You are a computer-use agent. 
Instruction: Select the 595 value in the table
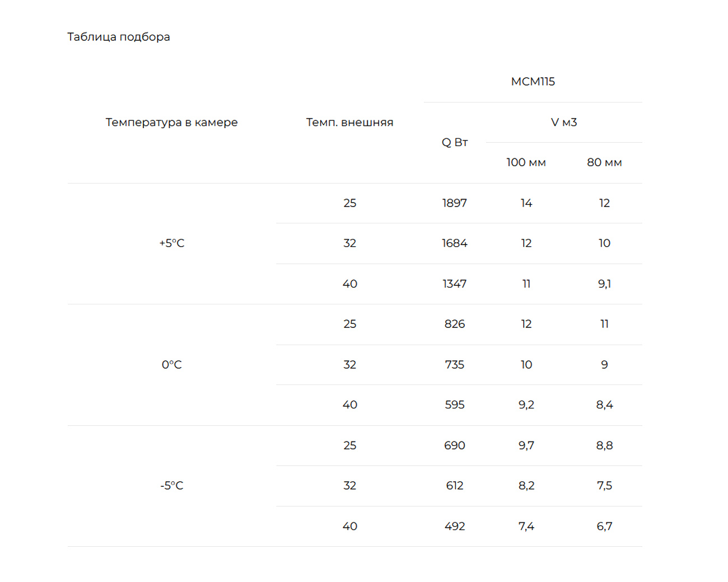[454, 405]
